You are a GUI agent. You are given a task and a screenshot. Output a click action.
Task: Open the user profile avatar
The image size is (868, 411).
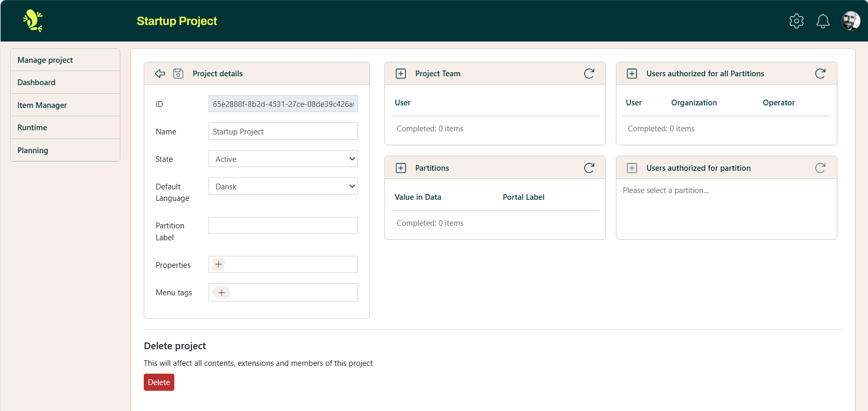[850, 21]
